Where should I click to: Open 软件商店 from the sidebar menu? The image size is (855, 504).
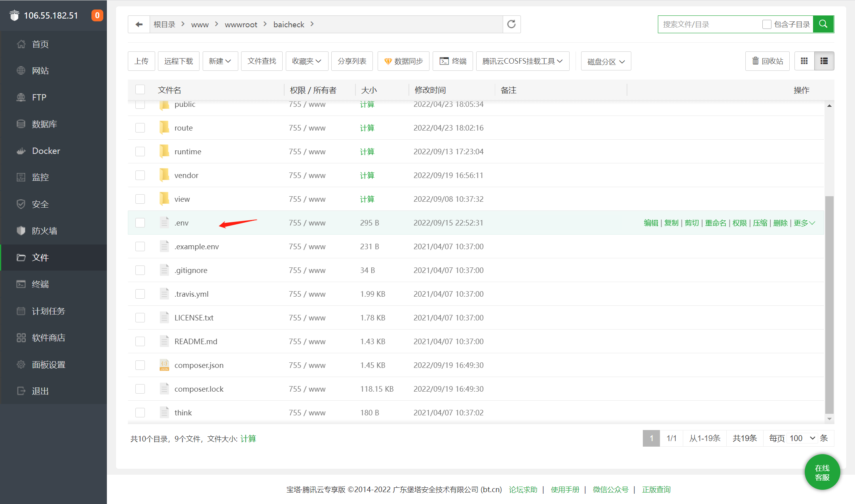pos(48,338)
